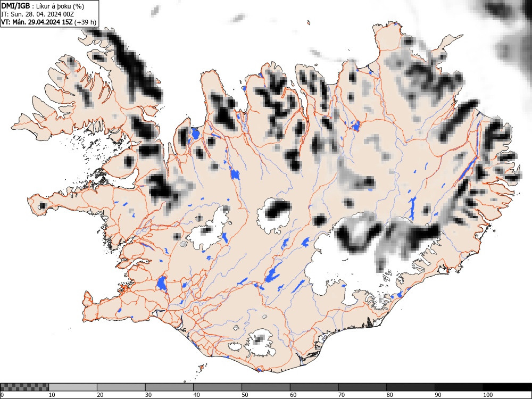
Task: Pick the 90–100% legend swatch
Action: pyautogui.click(x=459, y=387)
